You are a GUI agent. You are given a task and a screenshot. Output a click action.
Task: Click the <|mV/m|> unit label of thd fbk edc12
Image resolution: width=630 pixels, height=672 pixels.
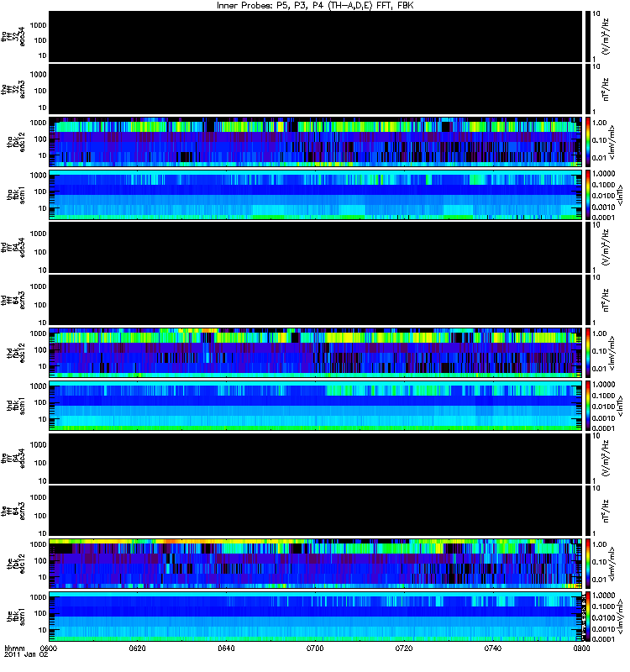pyautogui.click(x=612, y=353)
